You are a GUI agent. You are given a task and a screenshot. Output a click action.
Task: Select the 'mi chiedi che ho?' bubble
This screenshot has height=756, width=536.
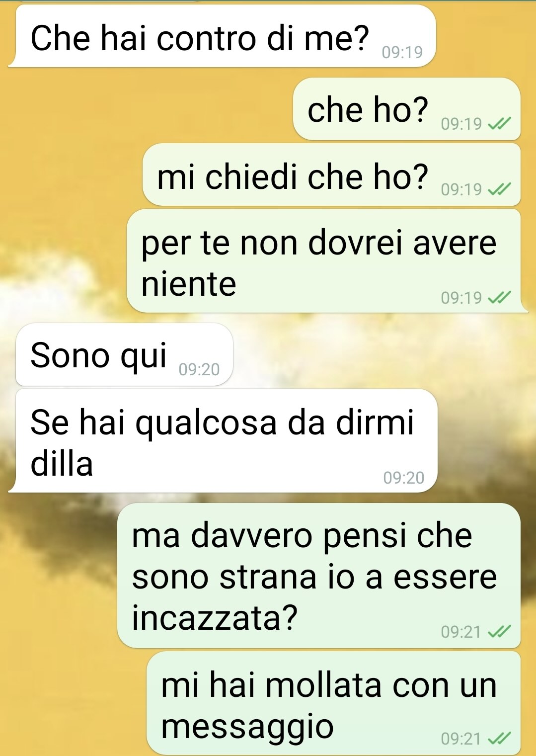pyautogui.click(x=331, y=174)
